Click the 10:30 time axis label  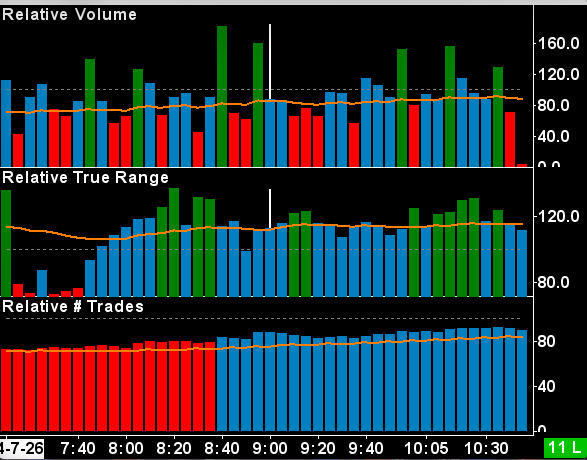[486, 448]
